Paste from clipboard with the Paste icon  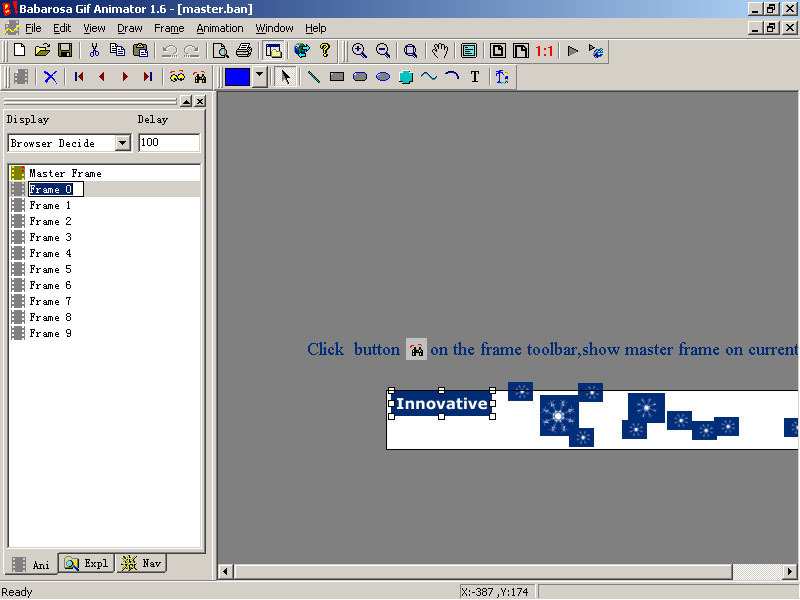[140, 50]
